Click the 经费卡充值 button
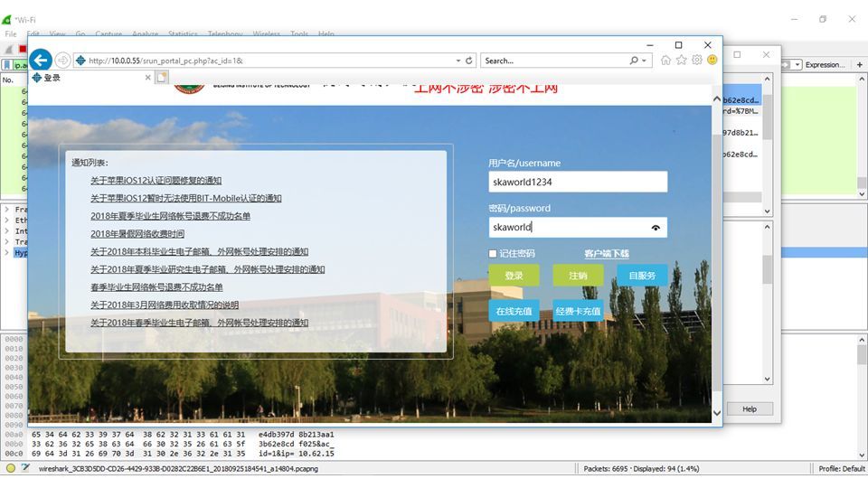868x488 pixels. pyautogui.click(x=578, y=311)
